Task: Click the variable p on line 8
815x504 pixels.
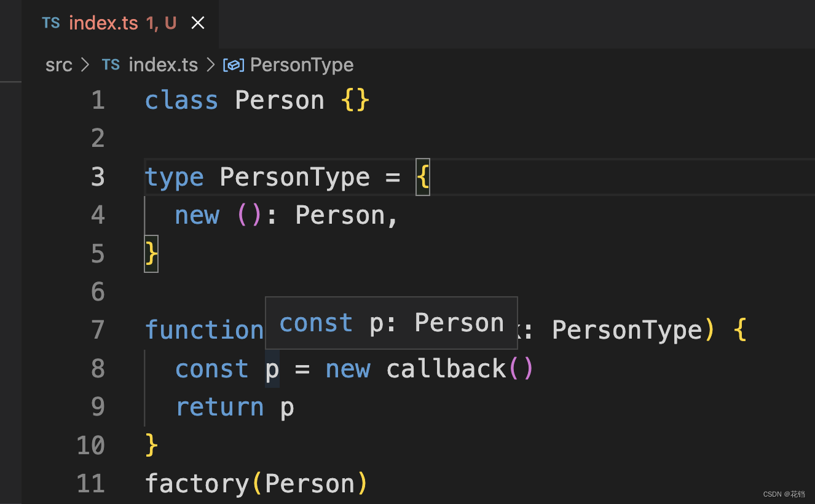Action: pos(272,369)
